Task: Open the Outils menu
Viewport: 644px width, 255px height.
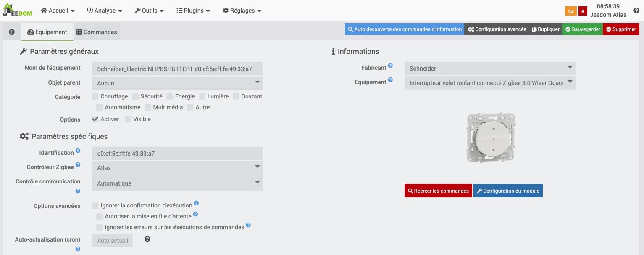Action: coord(149,11)
